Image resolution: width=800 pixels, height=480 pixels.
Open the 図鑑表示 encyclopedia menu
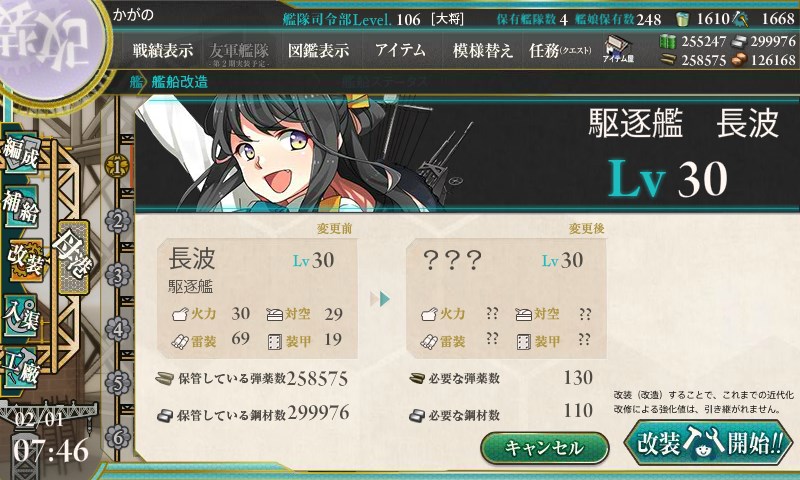[x=318, y=50]
